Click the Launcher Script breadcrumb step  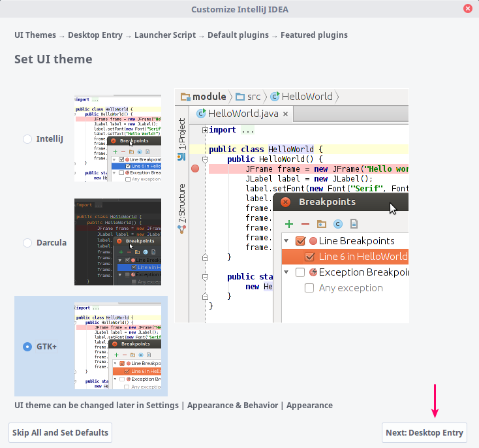pyautogui.click(x=165, y=35)
